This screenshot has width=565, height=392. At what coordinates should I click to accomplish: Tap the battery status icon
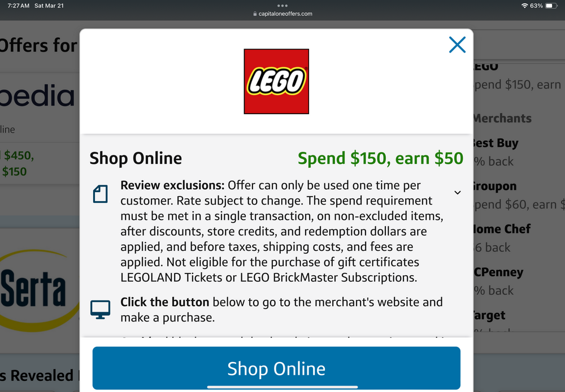[551, 6]
